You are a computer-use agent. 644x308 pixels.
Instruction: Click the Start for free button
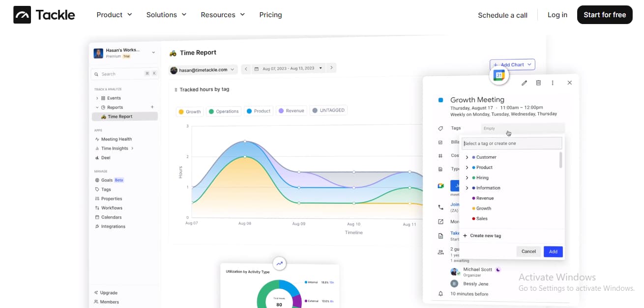coord(605,15)
